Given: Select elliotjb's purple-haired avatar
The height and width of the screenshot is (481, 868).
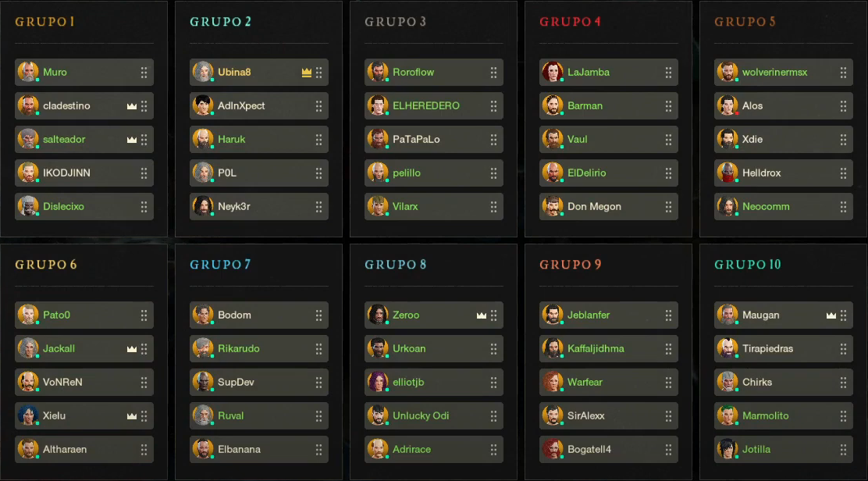Looking at the screenshot, I should [x=377, y=383].
